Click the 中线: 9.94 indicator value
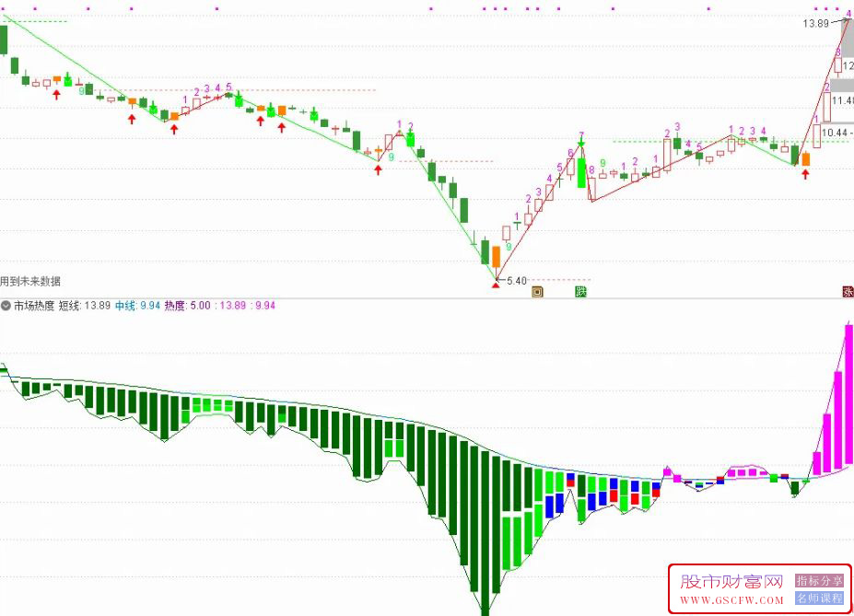 (138, 306)
